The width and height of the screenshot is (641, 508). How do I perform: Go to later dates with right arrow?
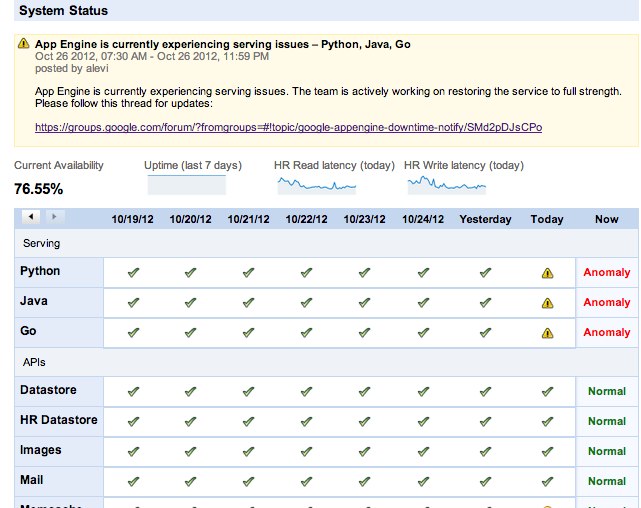coord(53,217)
